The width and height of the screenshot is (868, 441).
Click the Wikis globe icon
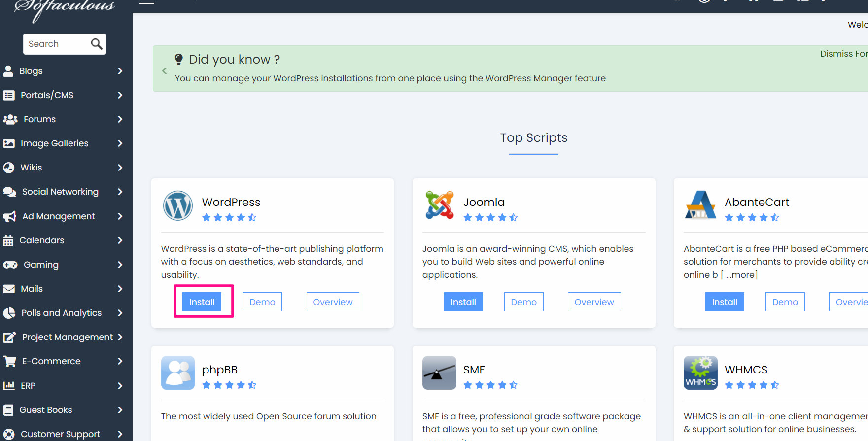9,168
